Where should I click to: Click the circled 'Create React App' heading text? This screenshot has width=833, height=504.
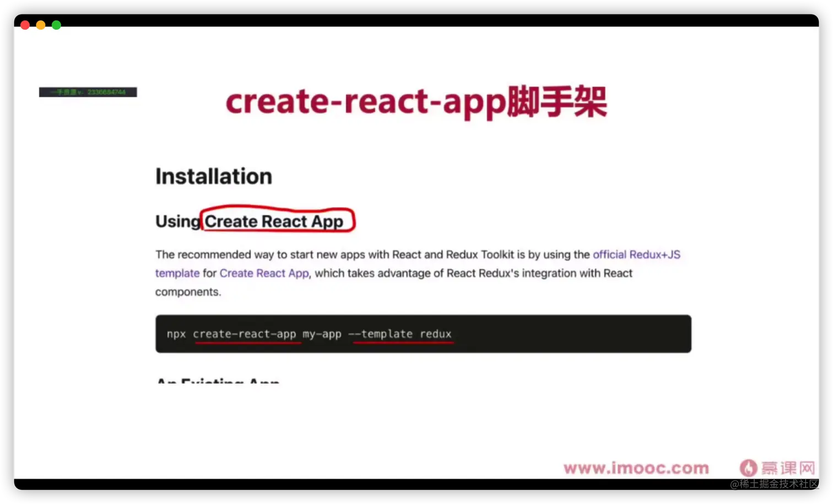(274, 221)
